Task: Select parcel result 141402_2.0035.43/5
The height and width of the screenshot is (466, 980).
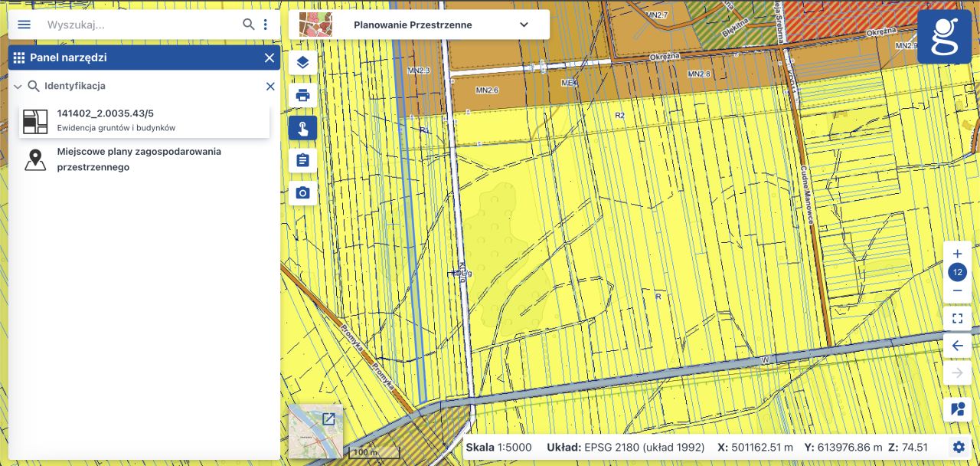Action: (144, 120)
